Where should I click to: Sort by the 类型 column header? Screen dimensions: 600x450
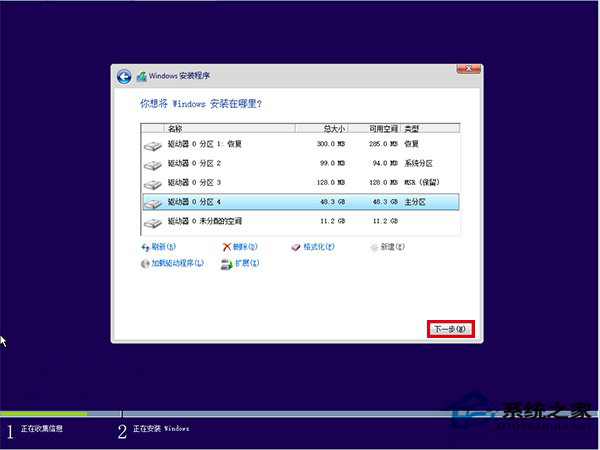point(430,129)
